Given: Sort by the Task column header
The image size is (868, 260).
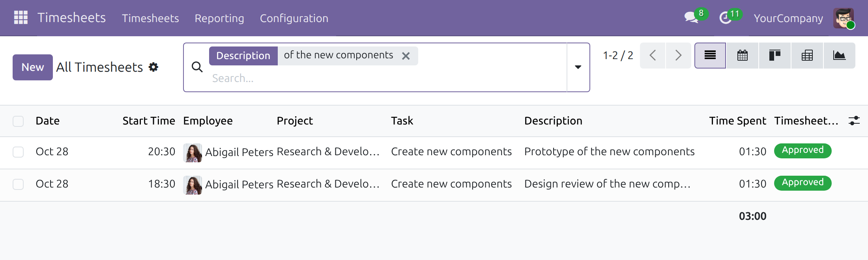Looking at the screenshot, I should 402,121.
